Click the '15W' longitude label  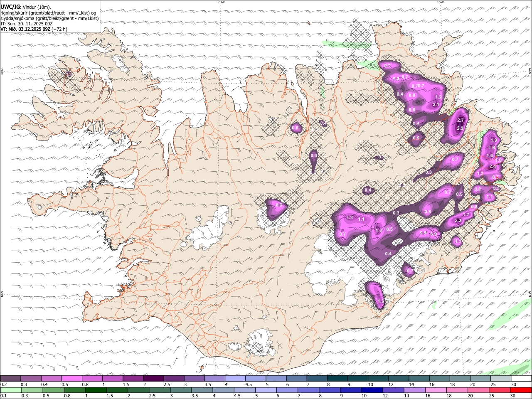(x=440, y=2)
